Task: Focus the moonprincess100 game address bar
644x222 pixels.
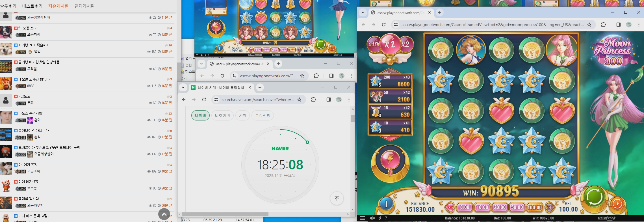Action: coord(492,25)
